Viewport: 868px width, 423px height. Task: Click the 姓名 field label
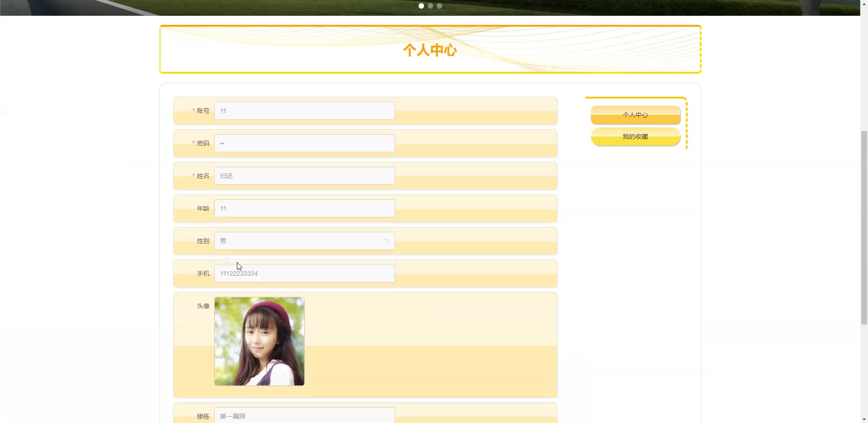pos(203,176)
